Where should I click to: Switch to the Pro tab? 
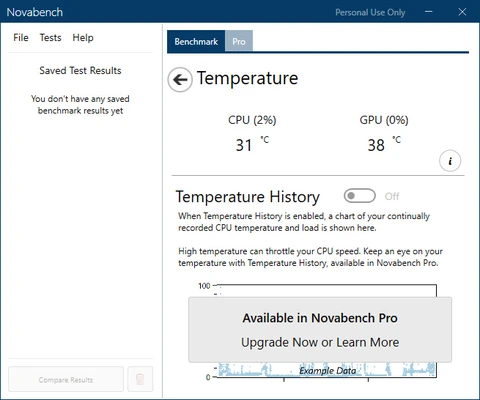tap(239, 41)
